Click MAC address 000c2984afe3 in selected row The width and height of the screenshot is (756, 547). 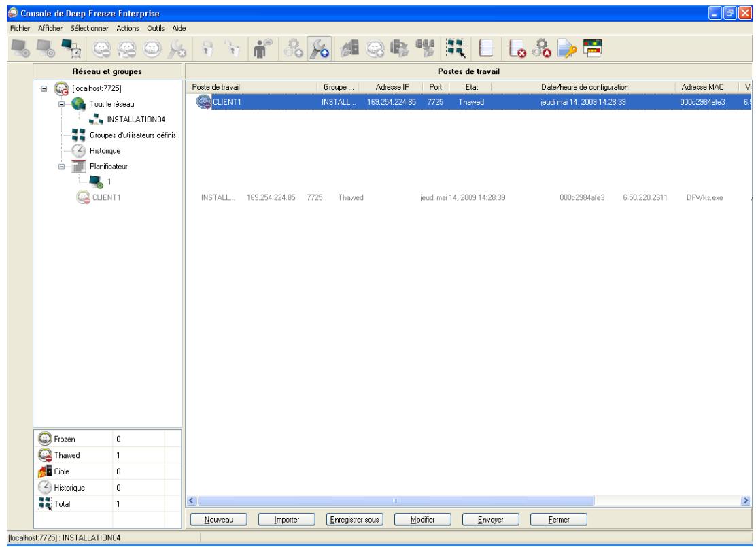click(702, 102)
